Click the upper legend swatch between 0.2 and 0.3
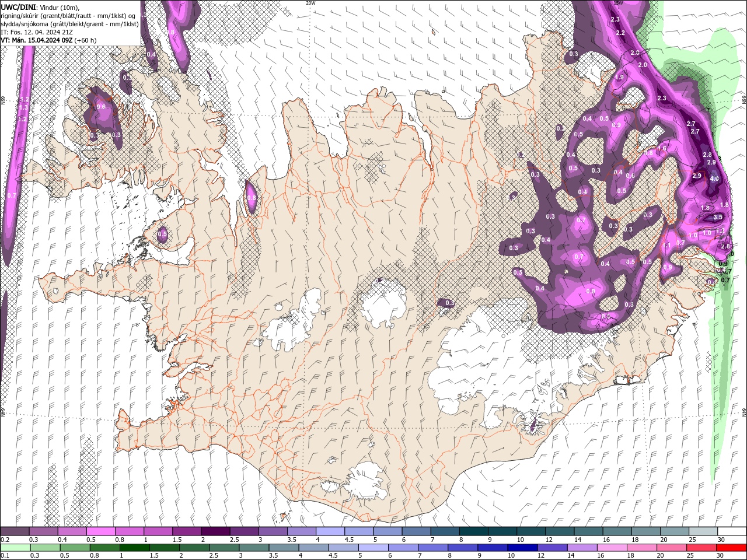 pyautogui.click(x=15, y=531)
